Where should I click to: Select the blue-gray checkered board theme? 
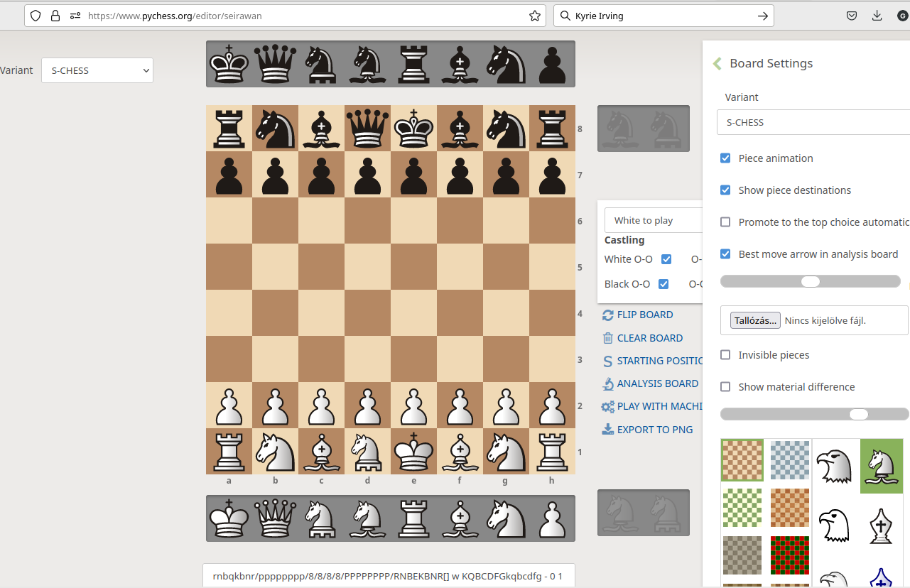point(790,460)
